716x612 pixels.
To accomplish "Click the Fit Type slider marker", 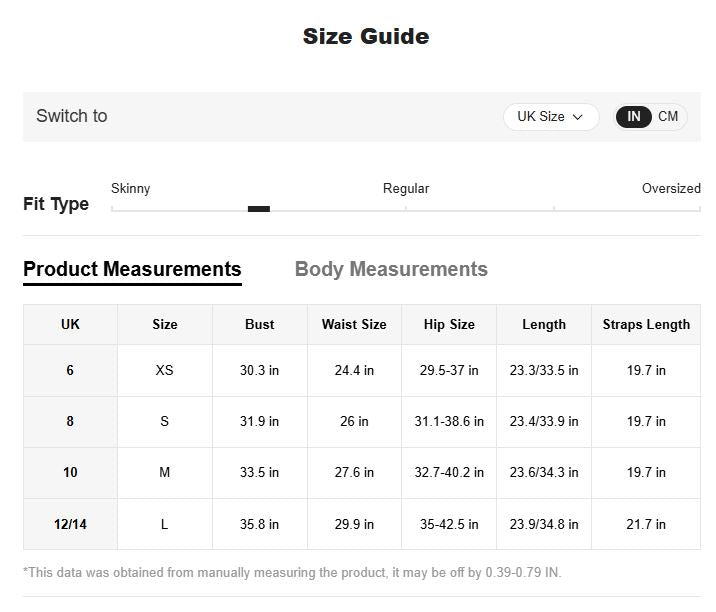I will (259, 209).
